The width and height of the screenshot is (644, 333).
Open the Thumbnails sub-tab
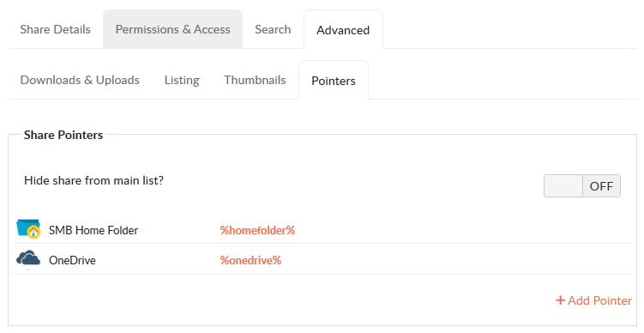tap(255, 80)
